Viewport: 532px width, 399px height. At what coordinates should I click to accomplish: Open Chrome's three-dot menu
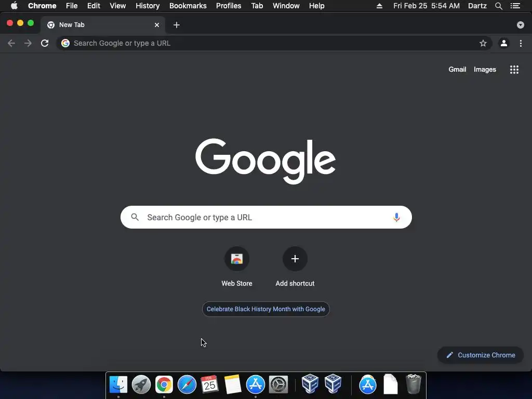[x=521, y=43]
